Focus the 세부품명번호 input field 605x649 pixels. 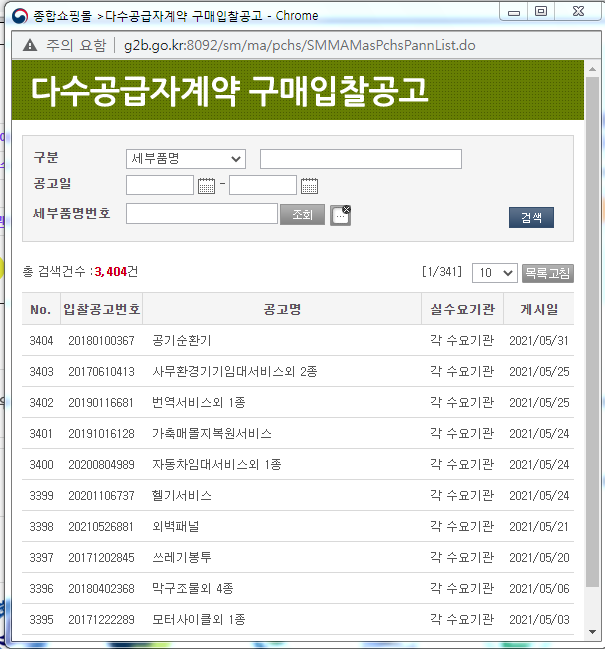pyautogui.click(x=202, y=214)
